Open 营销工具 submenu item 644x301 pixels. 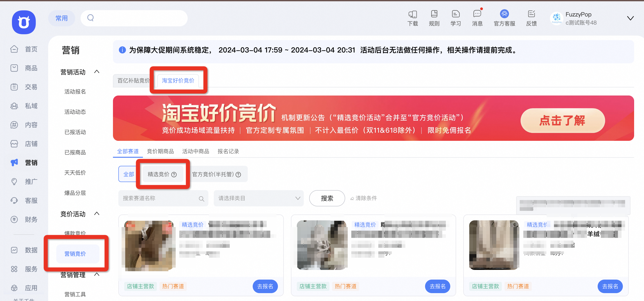75,294
